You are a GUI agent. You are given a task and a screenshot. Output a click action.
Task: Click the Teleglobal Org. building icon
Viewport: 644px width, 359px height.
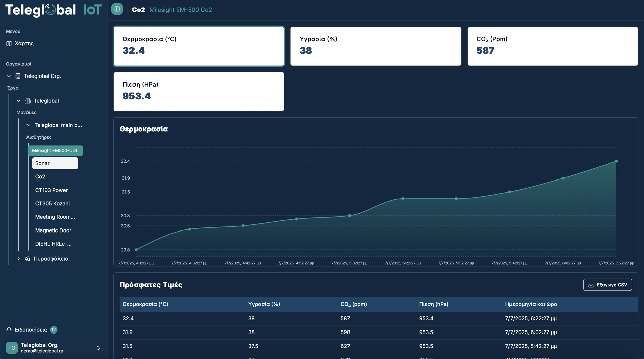coord(18,76)
